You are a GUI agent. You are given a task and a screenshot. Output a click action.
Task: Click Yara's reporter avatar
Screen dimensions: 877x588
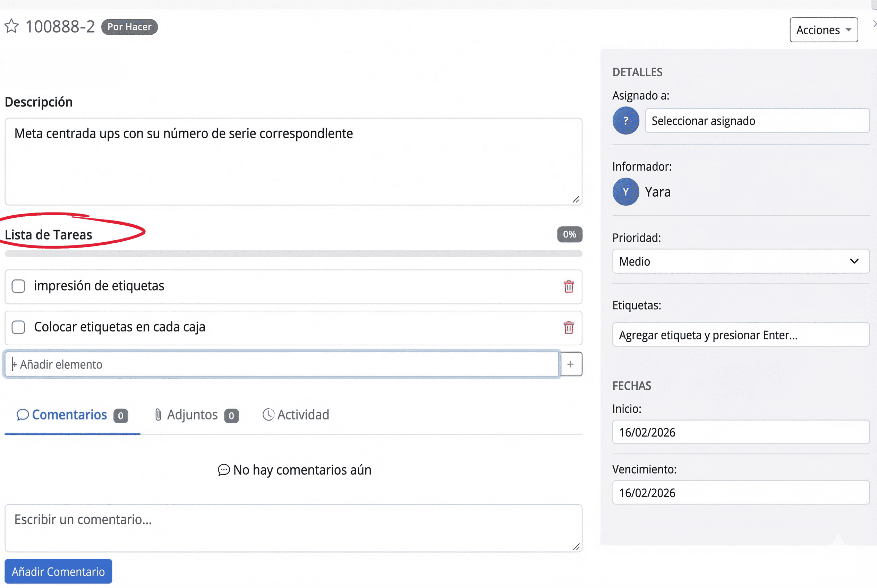625,192
